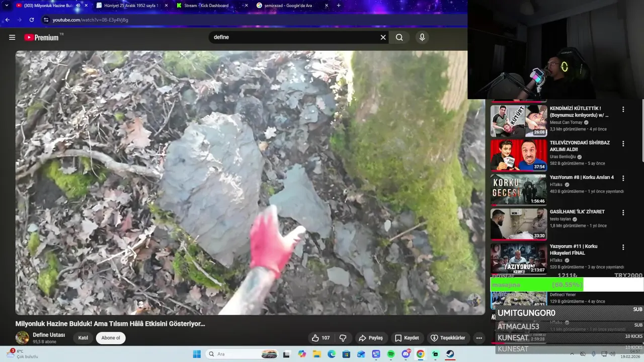The width and height of the screenshot is (644, 362).
Task: Open the Kick app from taskbar
Action: click(x=436, y=354)
